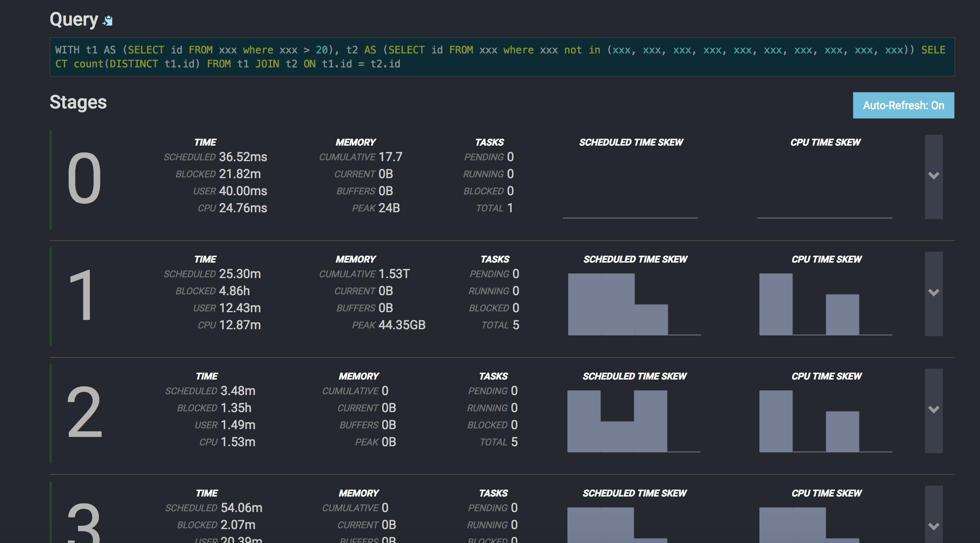Expand stage 0 details chevron
The image size is (980, 543).
click(x=934, y=176)
